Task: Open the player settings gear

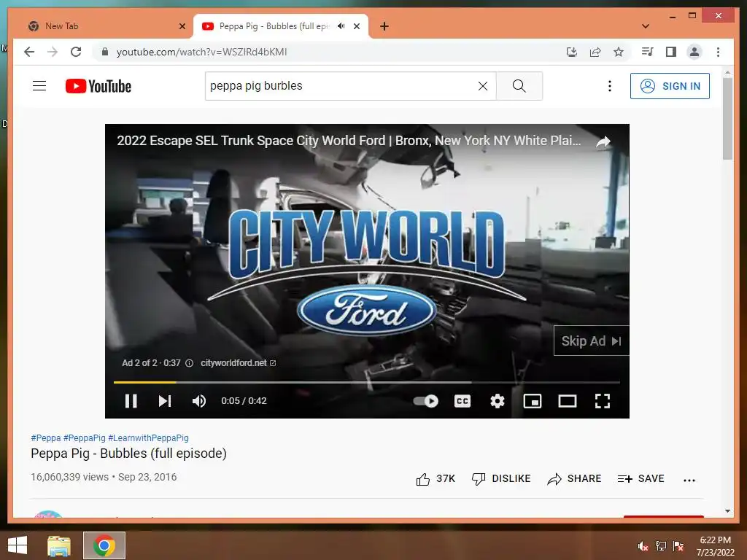Action: 498,401
